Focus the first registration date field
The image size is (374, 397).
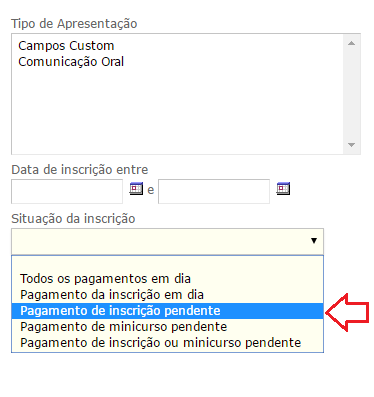click(67, 191)
